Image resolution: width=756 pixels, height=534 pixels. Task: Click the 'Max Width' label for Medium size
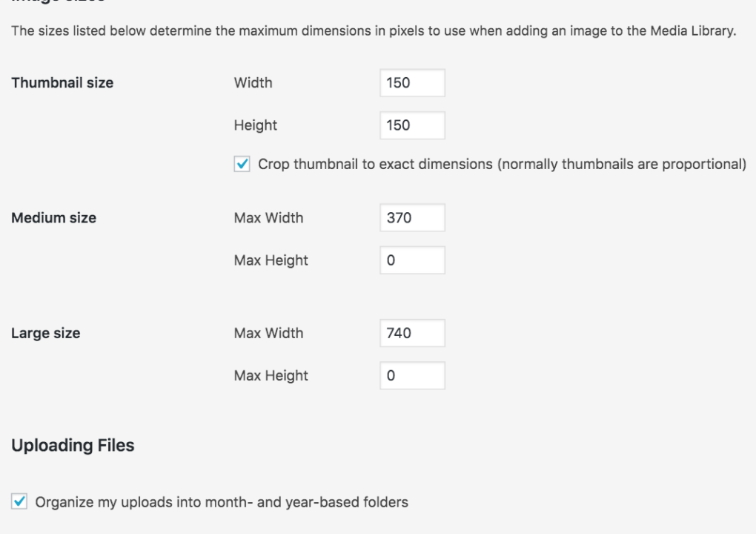(269, 218)
